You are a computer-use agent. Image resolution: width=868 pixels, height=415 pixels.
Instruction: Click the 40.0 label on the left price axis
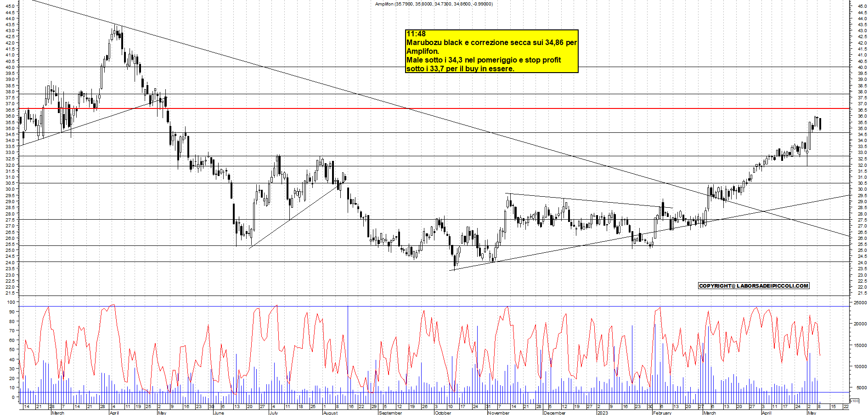[11, 67]
